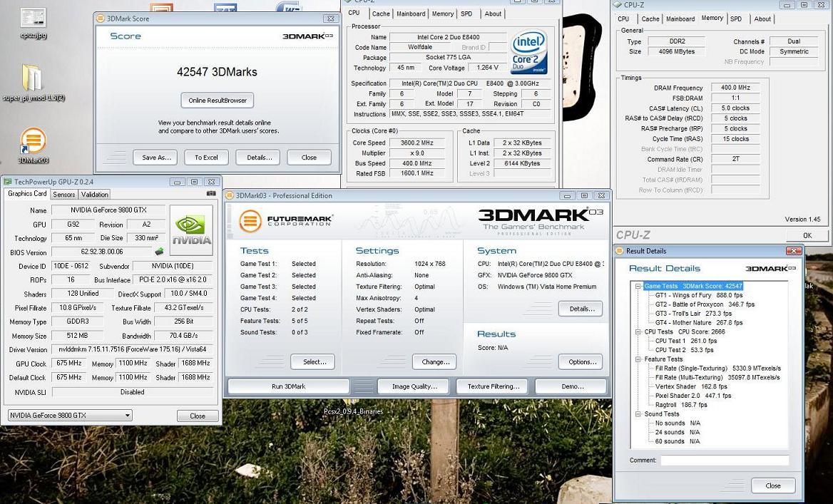Screen dimensions: 833x504
Task: Click the DRAM Frequency value 400.0 MHz
Action: point(735,88)
